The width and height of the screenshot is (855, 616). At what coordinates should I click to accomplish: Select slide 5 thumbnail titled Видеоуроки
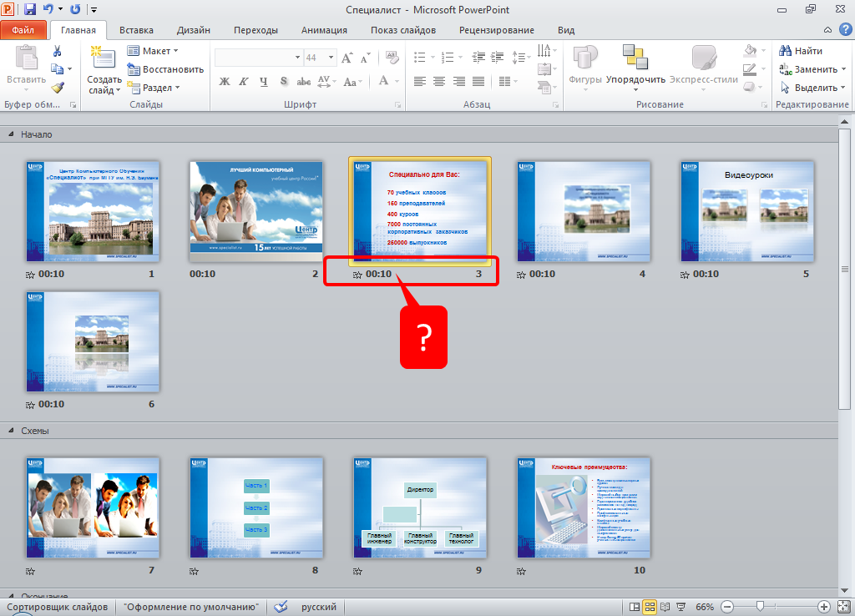pos(747,211)
